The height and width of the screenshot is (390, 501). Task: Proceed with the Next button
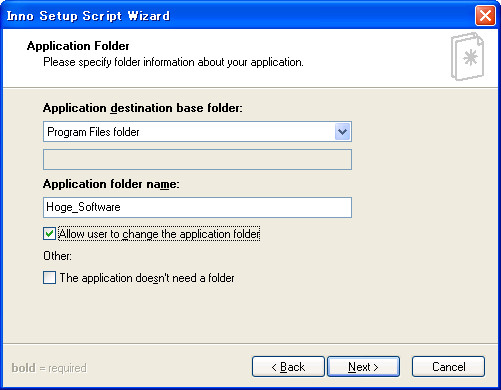364,367
